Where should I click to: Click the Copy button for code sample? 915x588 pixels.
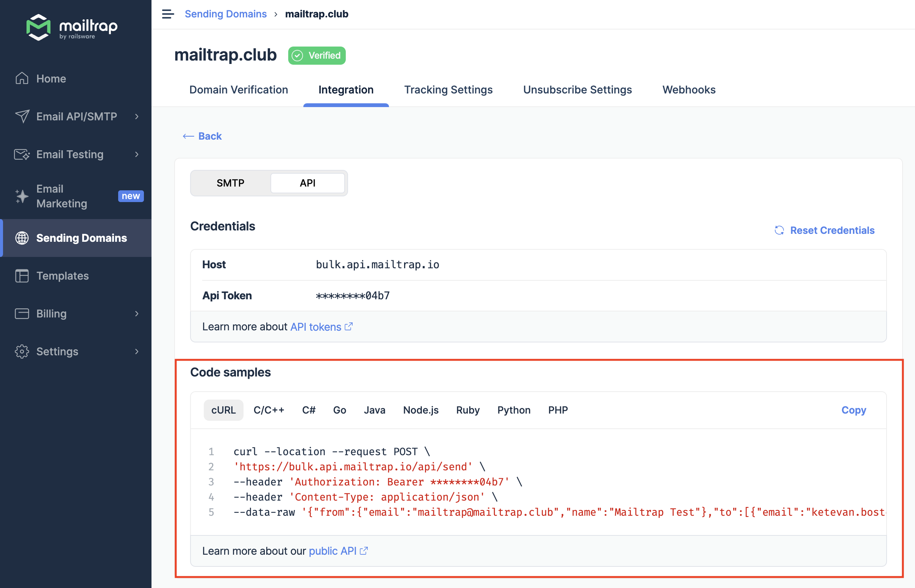tap(854, 410)
